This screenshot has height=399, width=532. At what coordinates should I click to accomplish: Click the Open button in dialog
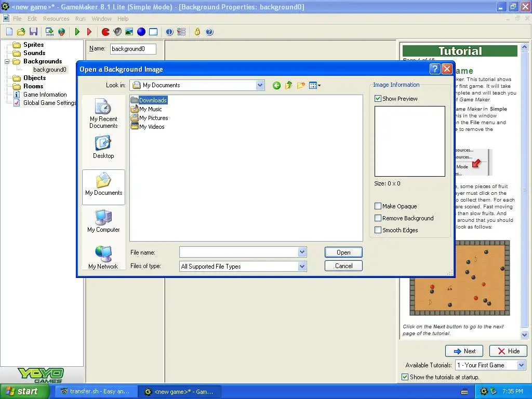point(343,252)
